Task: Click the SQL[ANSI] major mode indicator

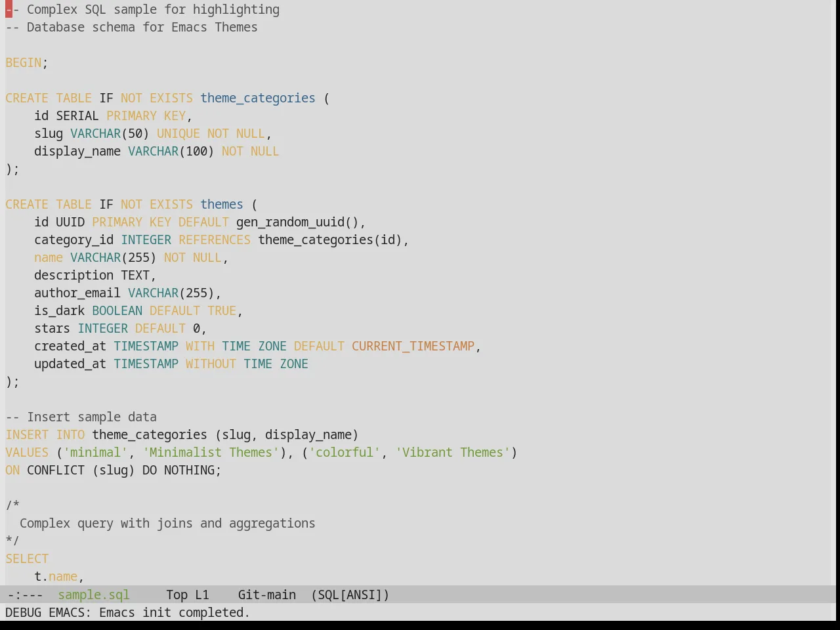Action: click(350, 595)
